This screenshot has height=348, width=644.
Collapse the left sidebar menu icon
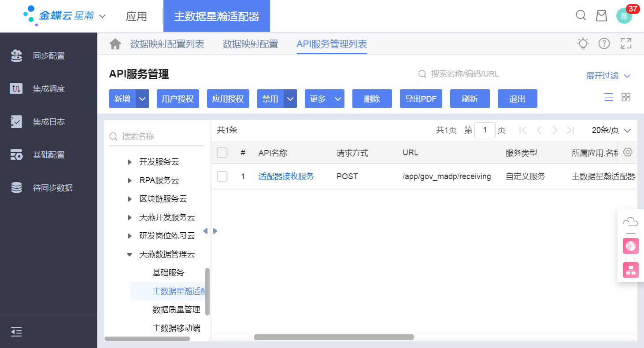tap(16, 332)
